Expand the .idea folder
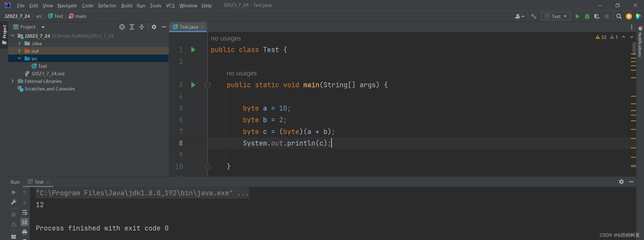 [19, 43]
